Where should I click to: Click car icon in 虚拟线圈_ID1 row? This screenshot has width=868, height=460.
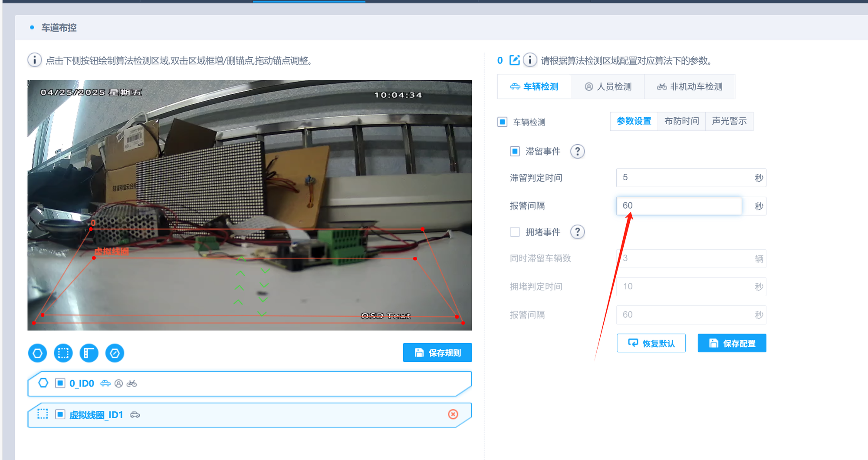pos(135,415)
